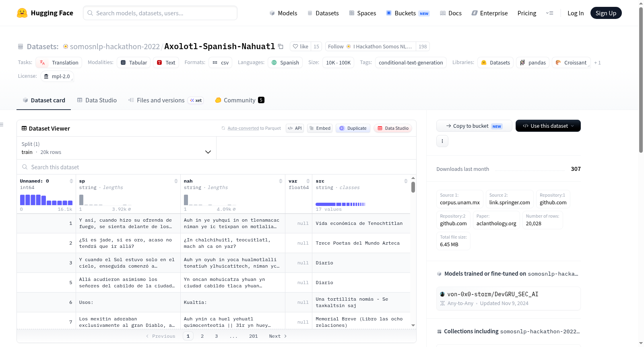Open the Pricing page
This screenshot has width=644, height=347.
click(526, 13)
